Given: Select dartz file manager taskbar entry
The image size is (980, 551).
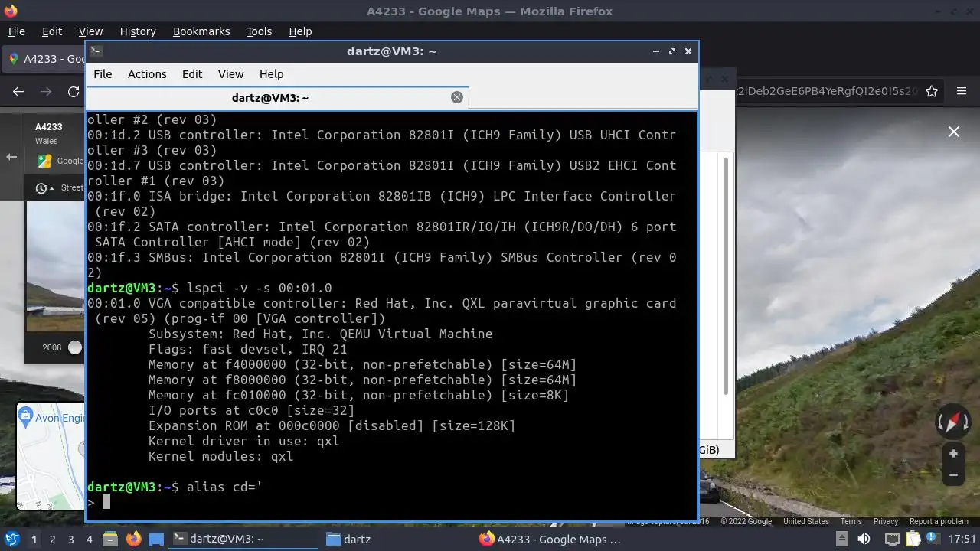Looking at the screenshot, I should tap(398, 540).
